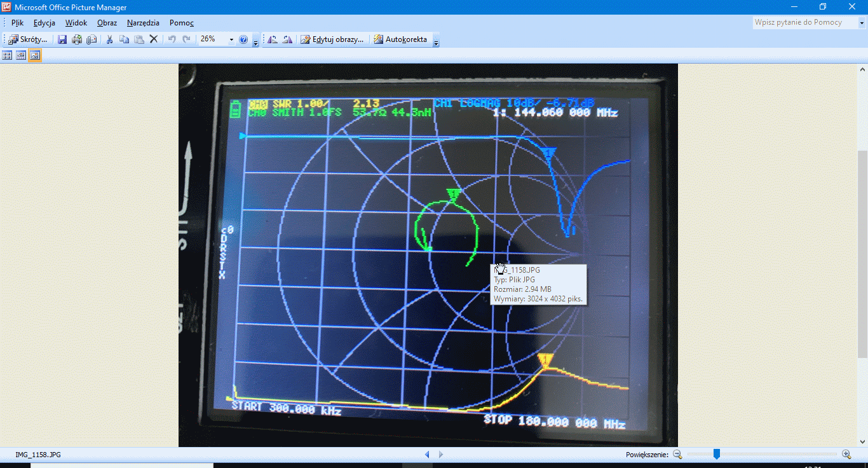
Task: Open the 26% zoom level dropdown
Action: pyautogui.click(x=231, y=39)
